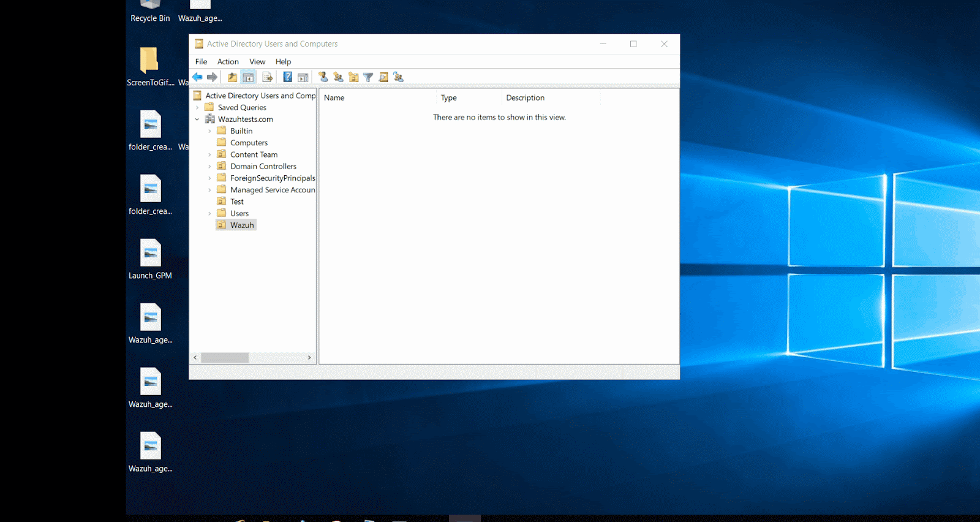Click the Export List toolbar icon
This screenshot has width=980, height=522.
pyautogui.click(x=267, y=77)
